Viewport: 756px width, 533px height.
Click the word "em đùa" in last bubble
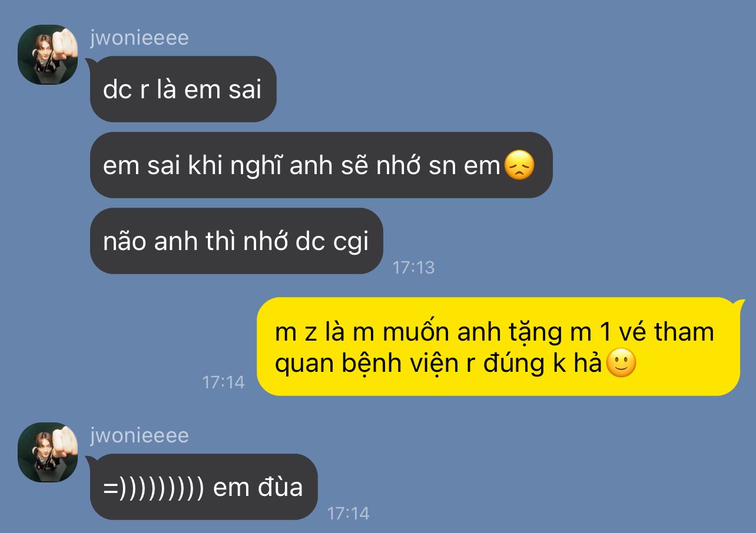tap(258, 487)
